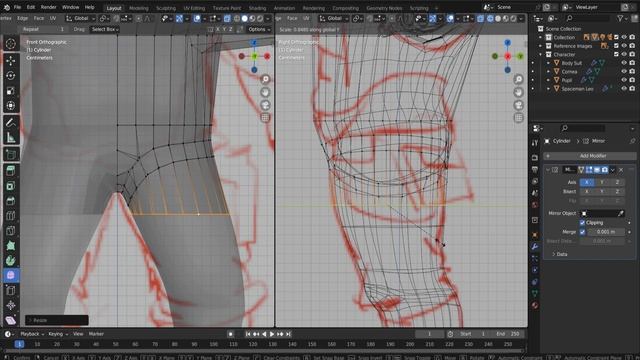Select the Extrude Region tool
The height and width of the screenshot is (360, 640).
(11, 171)
